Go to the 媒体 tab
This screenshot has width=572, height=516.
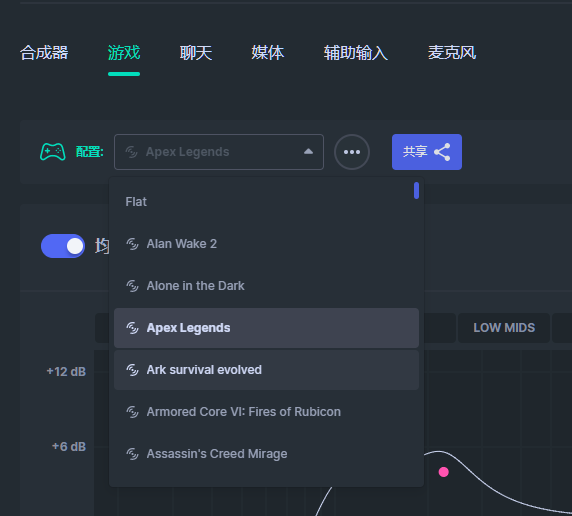[267, 53]
